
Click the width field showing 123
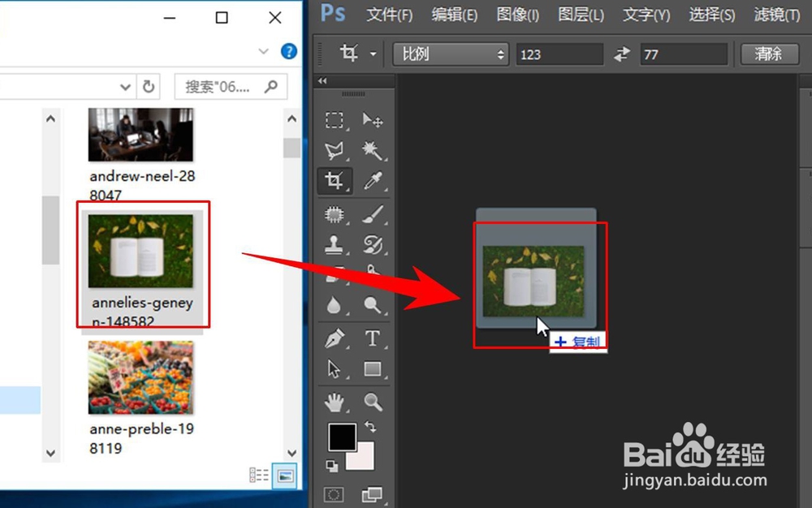click(559, 54)
